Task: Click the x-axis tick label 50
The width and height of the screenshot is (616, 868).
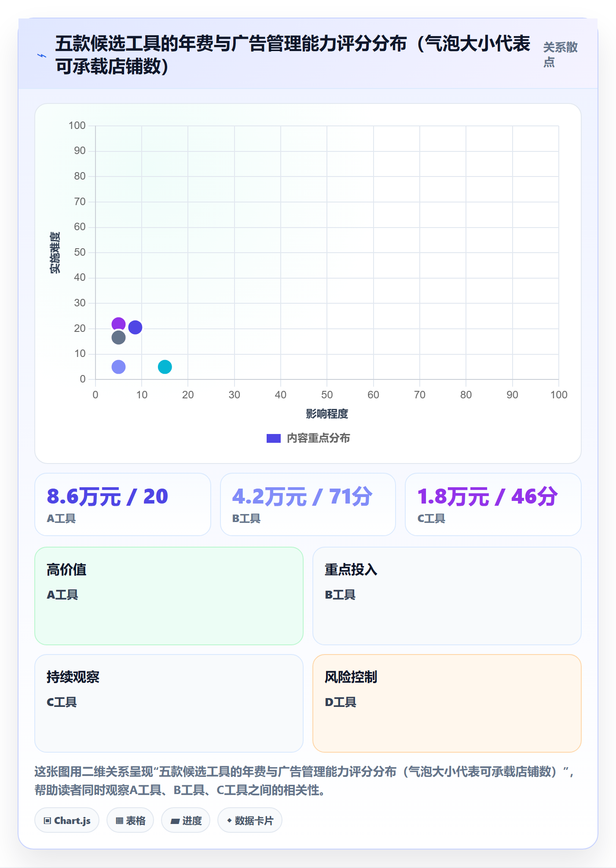Action: click(x=327, y=395)
